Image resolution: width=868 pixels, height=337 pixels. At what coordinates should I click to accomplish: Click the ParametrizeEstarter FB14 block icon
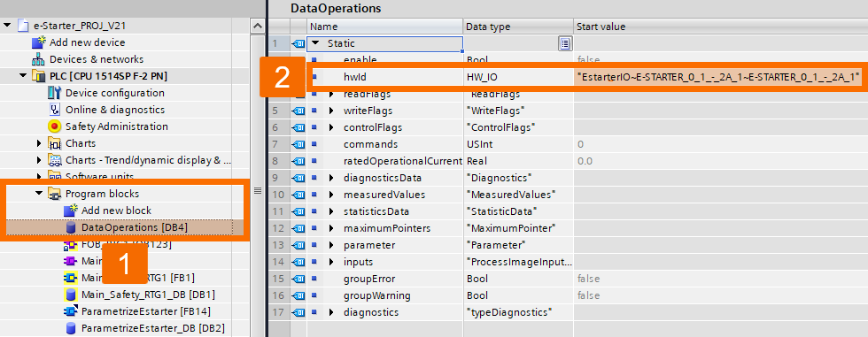pos(70,311)
